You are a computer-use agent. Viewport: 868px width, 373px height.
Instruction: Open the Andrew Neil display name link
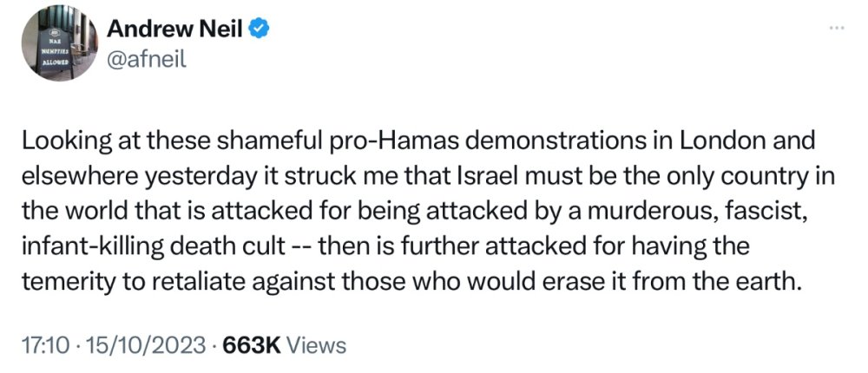(177, 29)
